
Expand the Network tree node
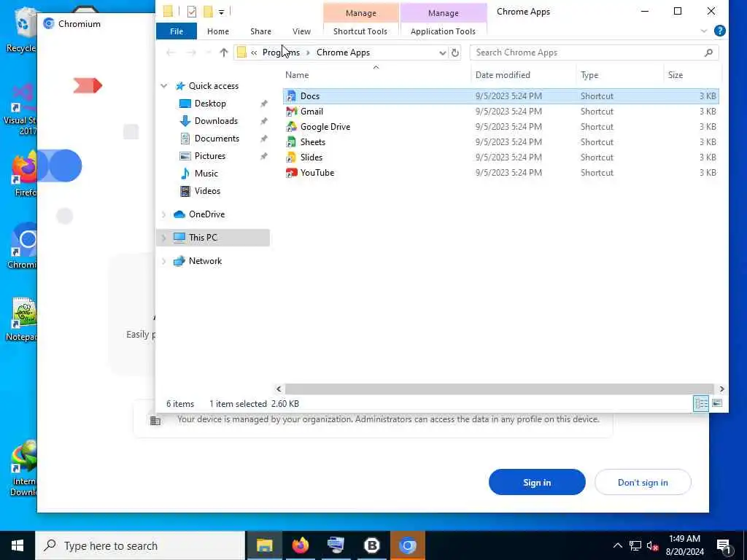[164, 261]
